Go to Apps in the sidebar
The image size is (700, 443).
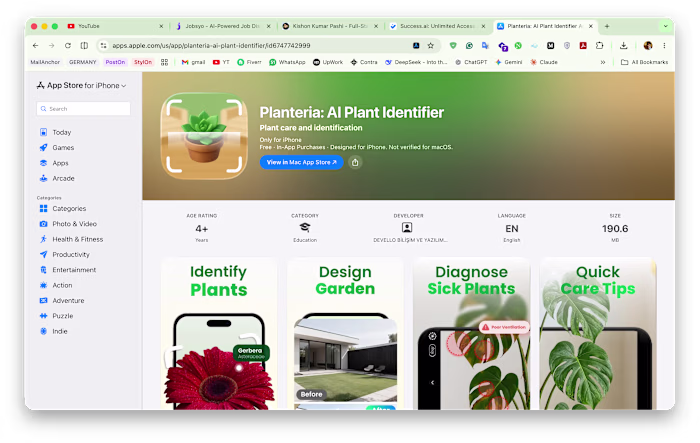pyautogui.click(x=54, y=163)
